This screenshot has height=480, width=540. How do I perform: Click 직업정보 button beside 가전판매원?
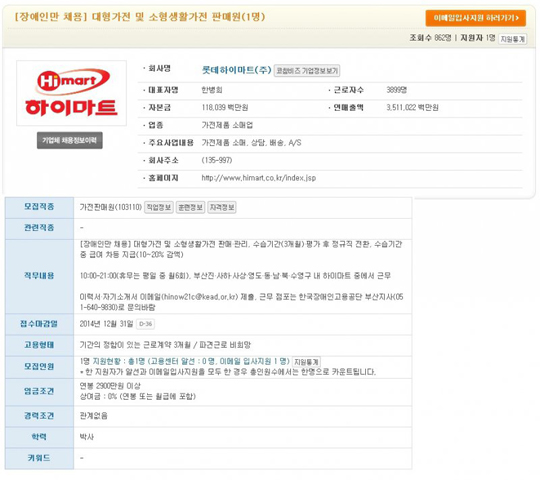(159, 207)
